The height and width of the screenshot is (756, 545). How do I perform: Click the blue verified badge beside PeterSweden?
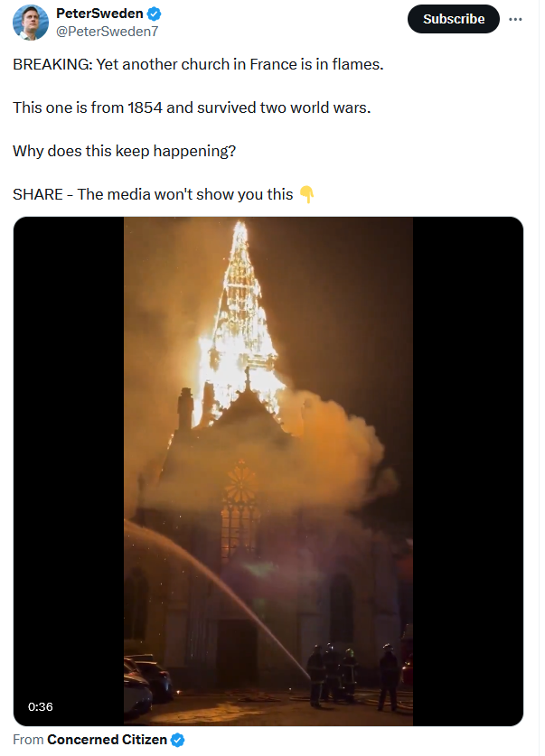click(x=154, y=14)
